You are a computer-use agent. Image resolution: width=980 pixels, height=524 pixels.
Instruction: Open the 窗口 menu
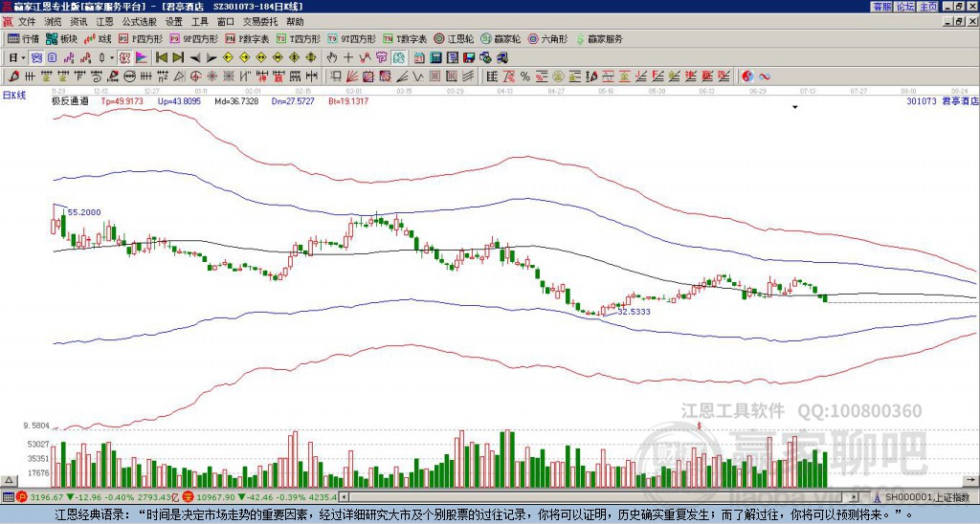coord(226,22)
